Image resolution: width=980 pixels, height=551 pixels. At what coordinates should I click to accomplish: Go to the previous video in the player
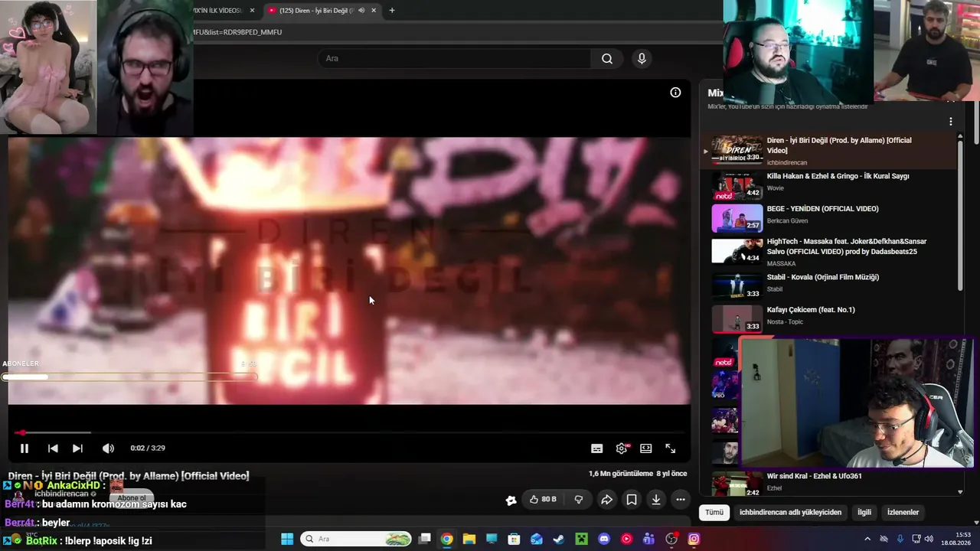pyautogui.click(x=53, y=448)
